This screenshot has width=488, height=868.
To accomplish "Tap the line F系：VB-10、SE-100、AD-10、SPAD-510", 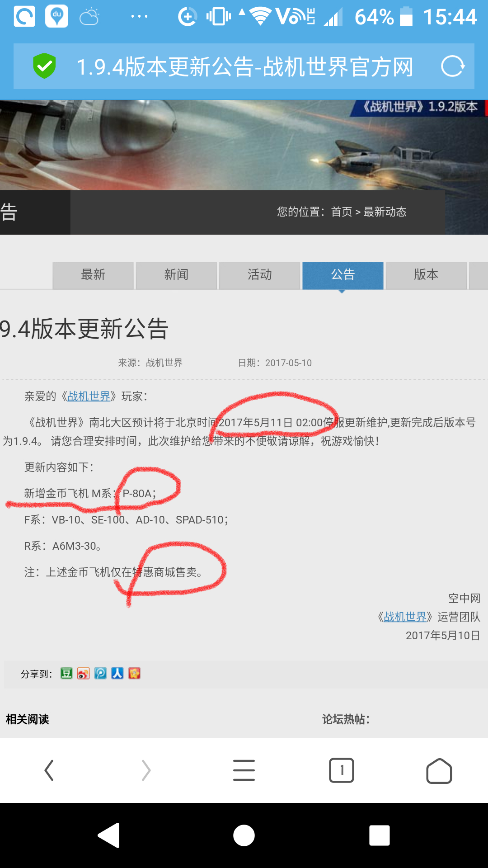I will point(127,520).
